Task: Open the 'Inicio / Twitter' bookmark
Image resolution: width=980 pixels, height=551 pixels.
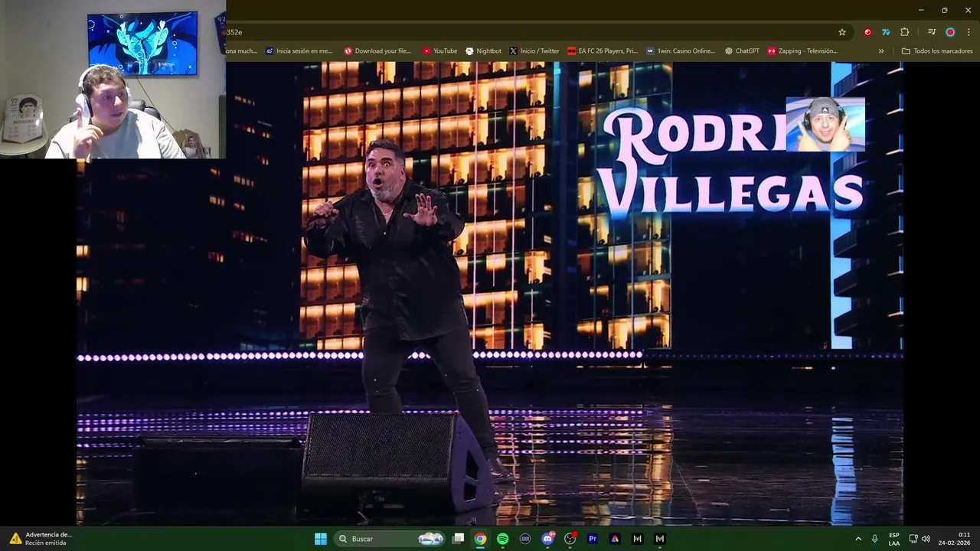Action: tap(534, 51)
